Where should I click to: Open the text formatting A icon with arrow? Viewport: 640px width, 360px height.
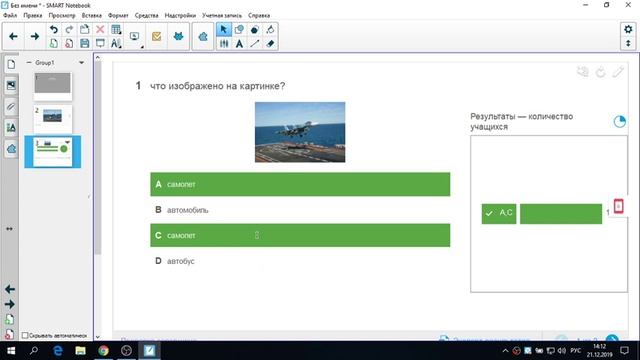[x=116, y=43]
